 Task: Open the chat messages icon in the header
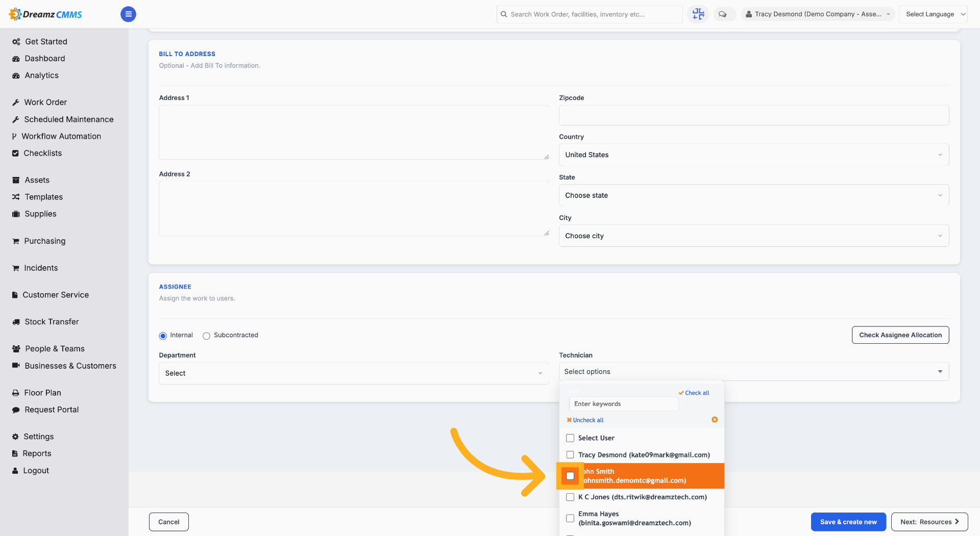coord(723,14)
